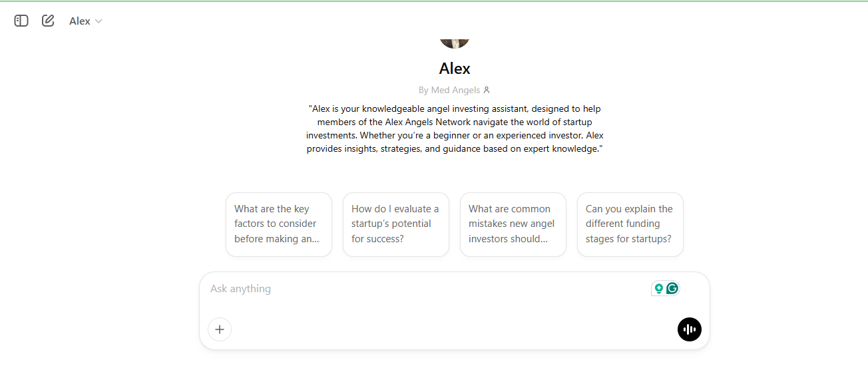The width and height of the screenshot is (868, 382).
Task: Click the Alex description paragraph text
Action: click(x=455, y=128)
